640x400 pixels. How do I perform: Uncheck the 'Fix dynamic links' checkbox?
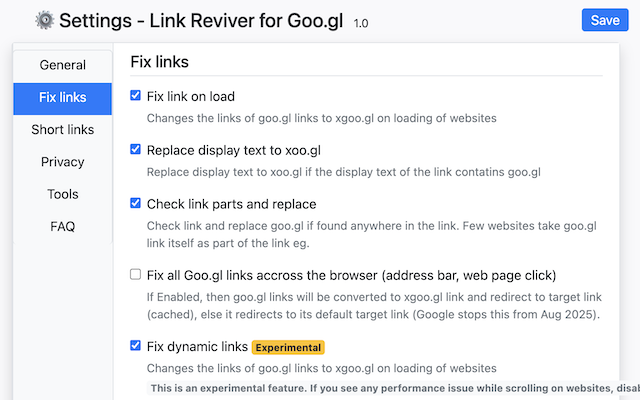(136, 347)
